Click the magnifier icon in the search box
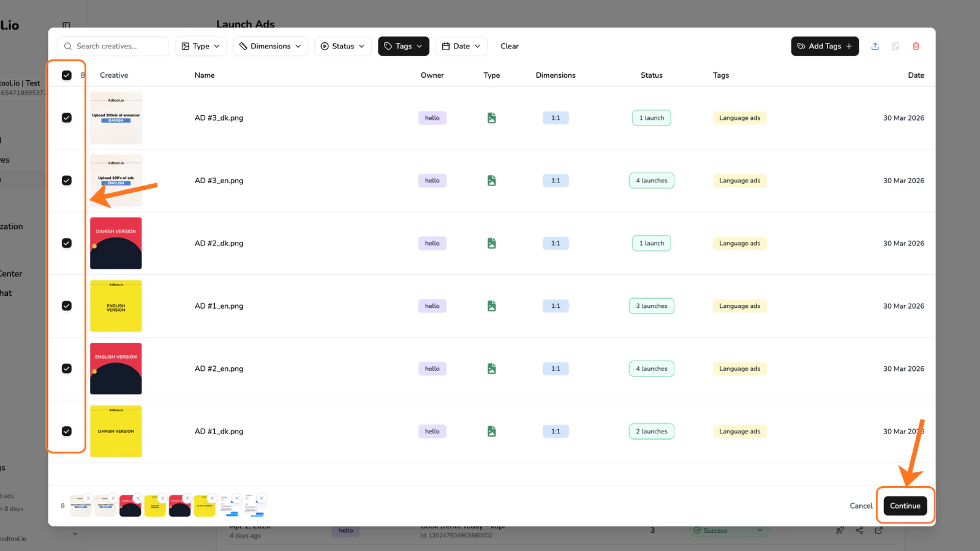Viewport: 980px width, 551px height. pyautogui.click(x=68, y=46)
